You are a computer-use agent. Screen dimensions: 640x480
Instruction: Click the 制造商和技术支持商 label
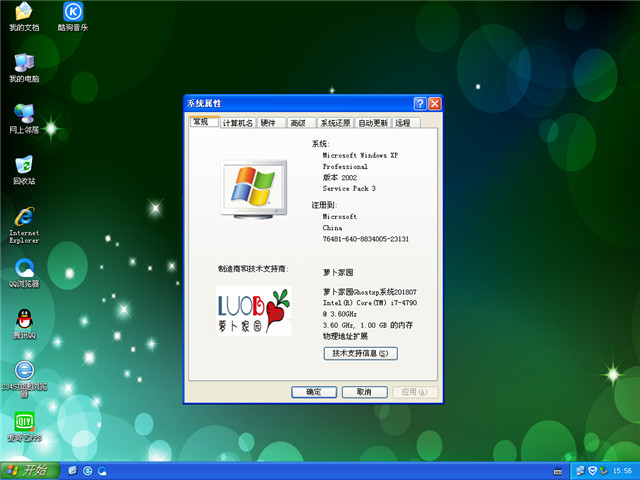click(x=253, y=269)
